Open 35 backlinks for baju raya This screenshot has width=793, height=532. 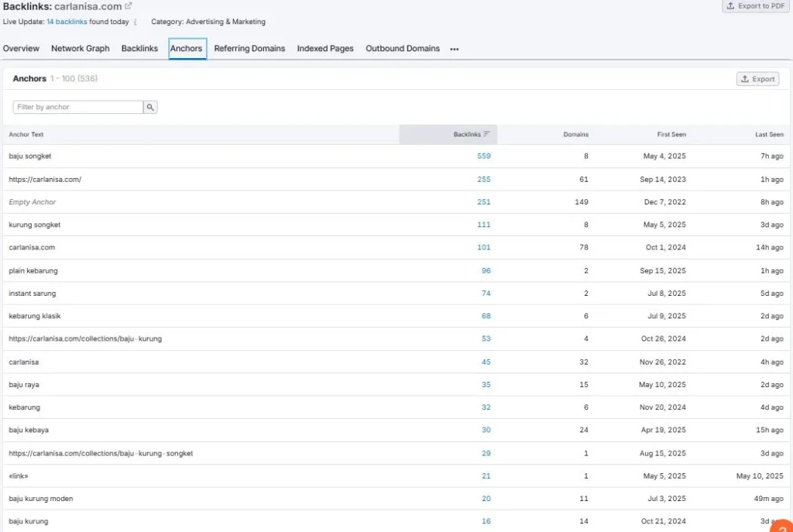click(486, 385)
